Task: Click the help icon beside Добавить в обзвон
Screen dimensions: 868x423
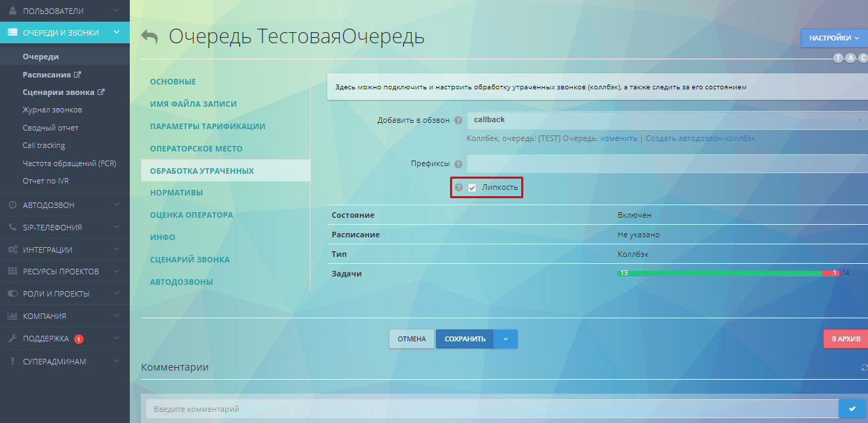Action: pos(458,120)
